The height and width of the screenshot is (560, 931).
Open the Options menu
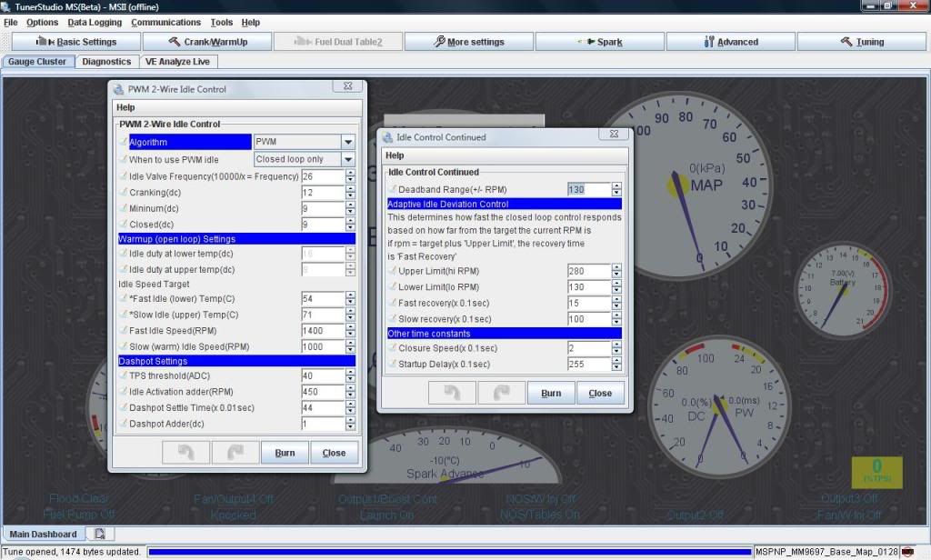(x=42, y=22)
